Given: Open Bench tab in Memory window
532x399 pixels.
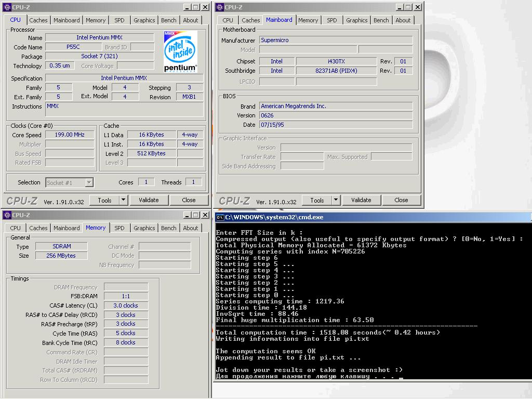Looking at the screenshot, I should [x=169, y=228].
